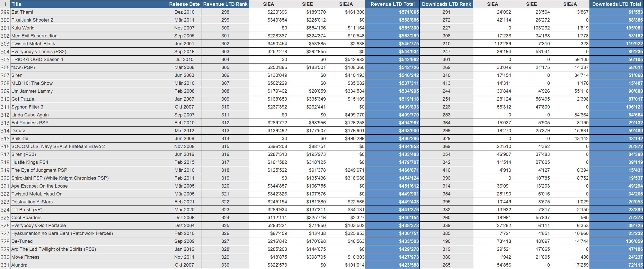The height and width of the screenshot is (269, 644).
Task: Select Destruction AllStars release date Feb 2021
Action: pyautogui.click(x=184, y=202)
